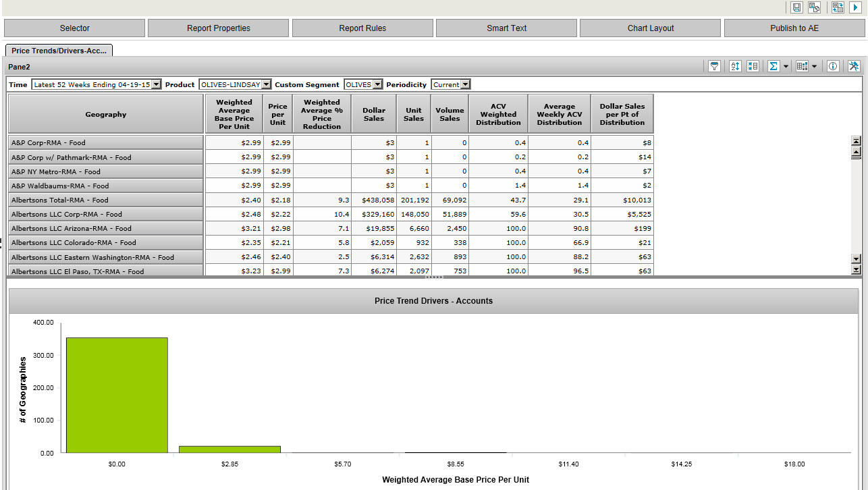Screen dimensions: 868x490
Task: Open the Custom Segment dropdown
Action: (x=377, y=84)
